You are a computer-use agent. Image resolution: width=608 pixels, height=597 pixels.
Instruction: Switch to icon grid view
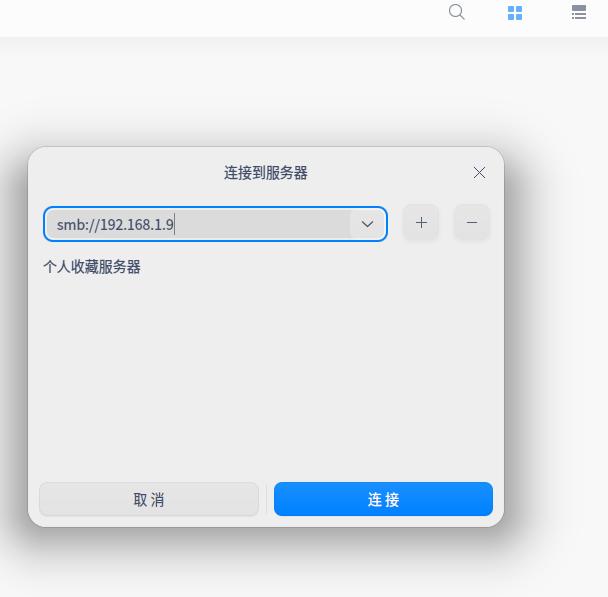tap(515, 13)
